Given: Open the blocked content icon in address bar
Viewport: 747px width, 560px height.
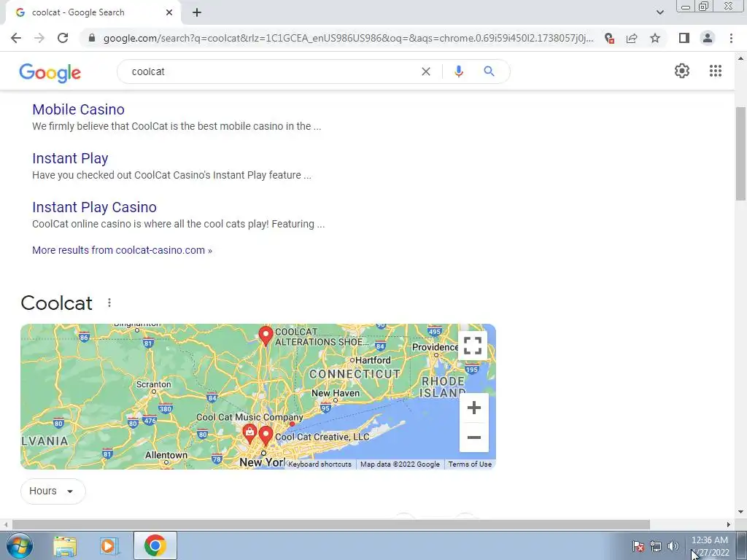Looking at the screenshot, I should 609,38.
